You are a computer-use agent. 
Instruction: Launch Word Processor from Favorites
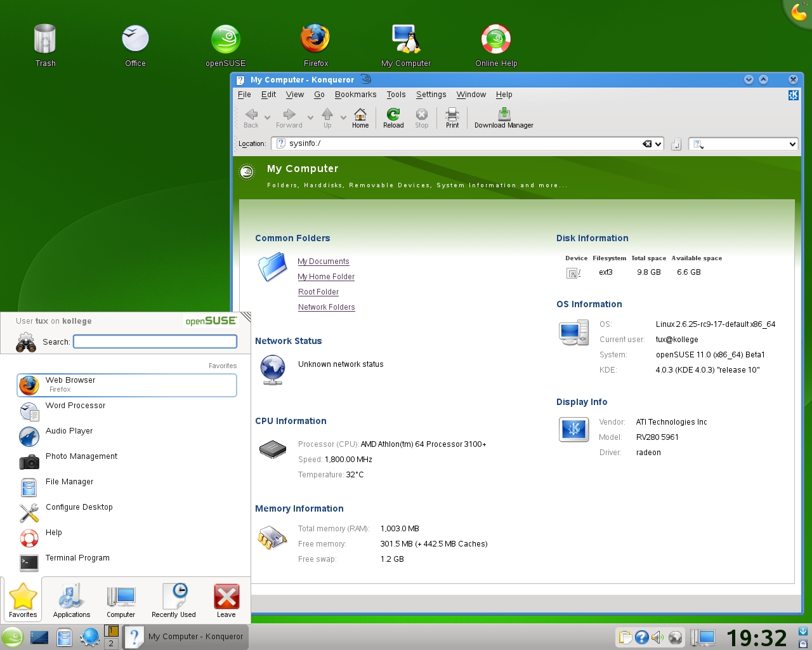(127, 411)
